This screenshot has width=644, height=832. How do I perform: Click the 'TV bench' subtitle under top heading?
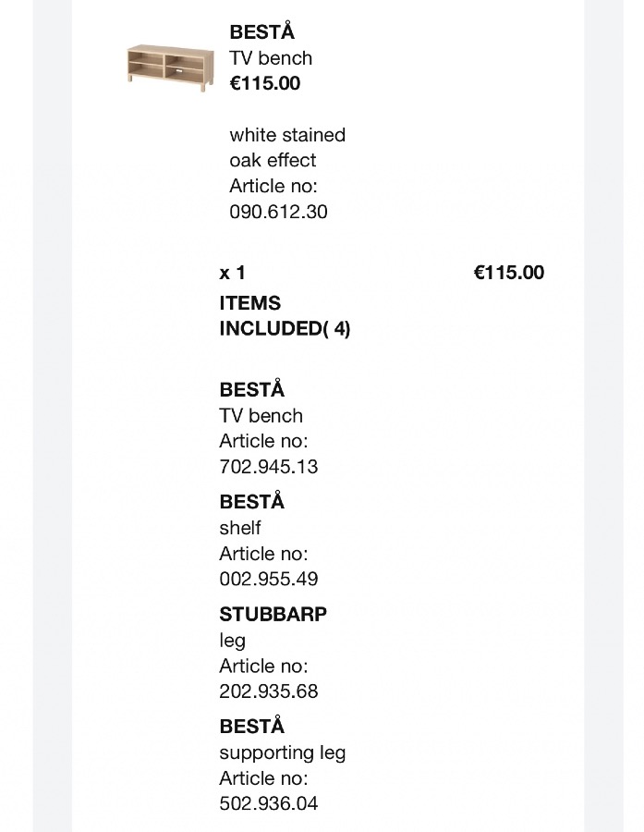click(271, 58)
